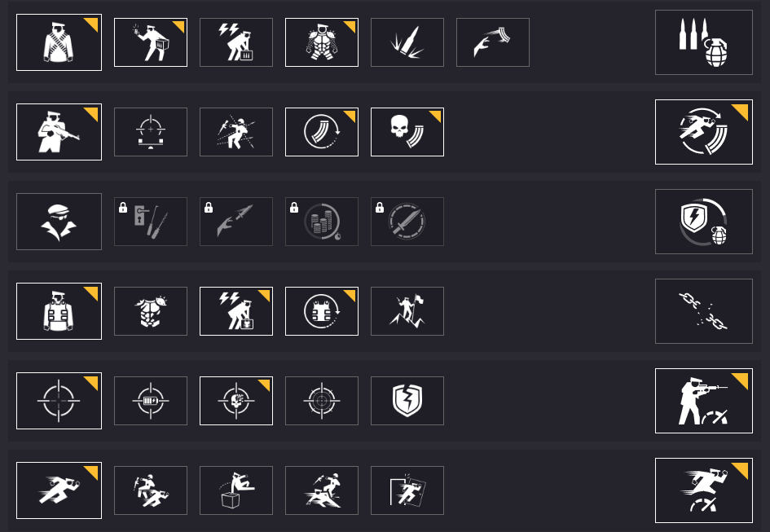770x532 pixels.
Task: Click the broken chain skill icon
Action: pos(703,311)
